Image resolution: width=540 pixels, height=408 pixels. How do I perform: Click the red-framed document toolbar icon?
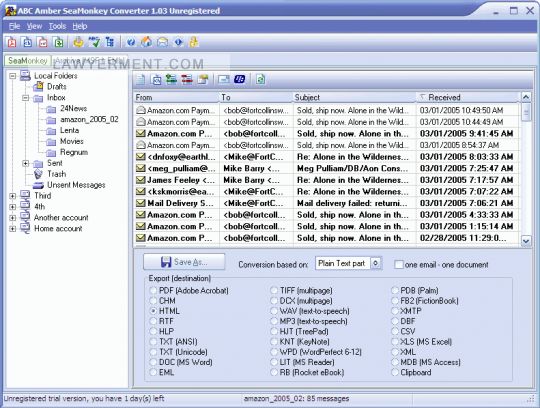[43, 42]
